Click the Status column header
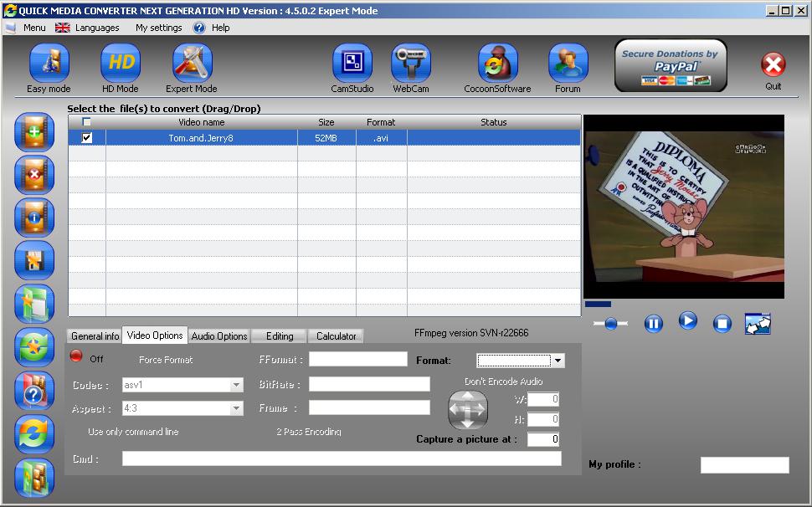 [494, 122]
